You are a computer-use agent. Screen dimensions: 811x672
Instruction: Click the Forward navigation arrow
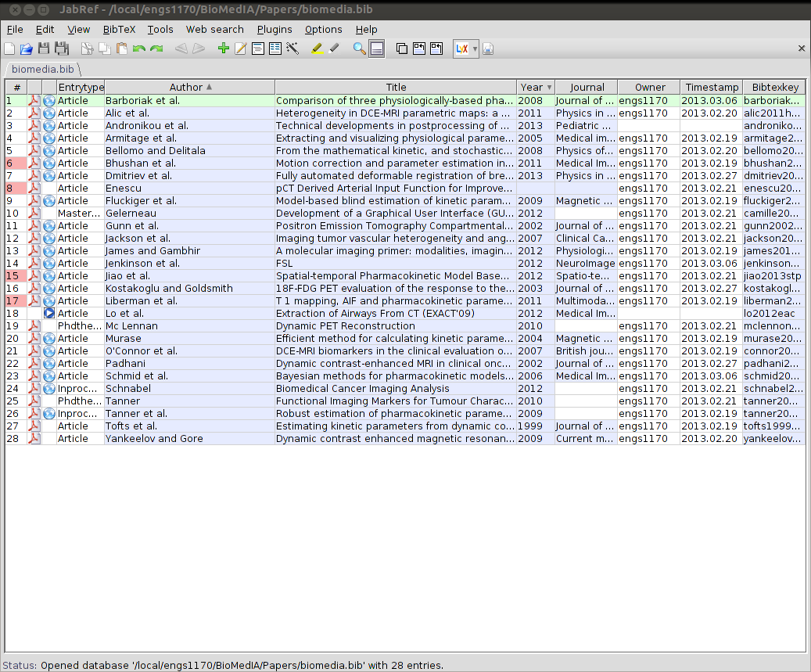[x=199, y=49]
